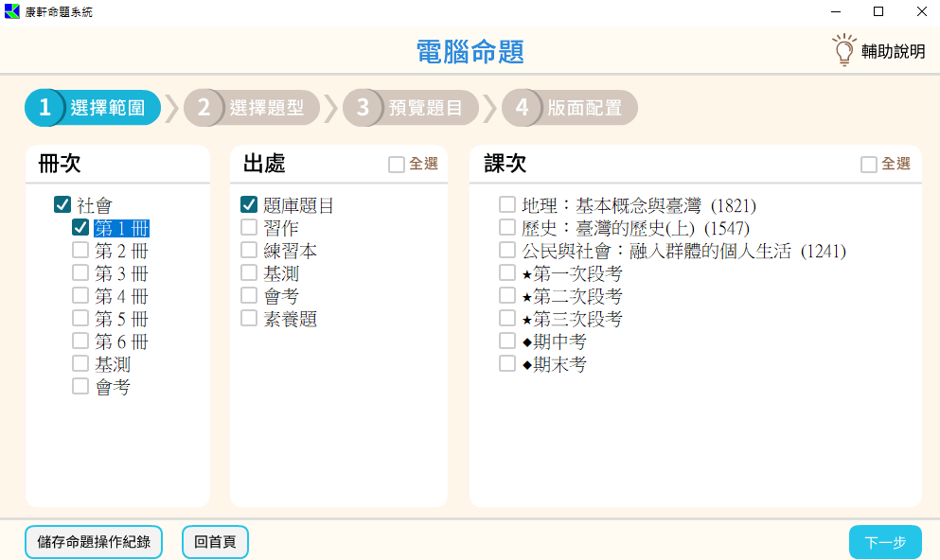Image resolution: width=940 pixels, height=560 pixels.
Task: Click the 儲存命題操作紀錄 button
Action: (94, 542)
